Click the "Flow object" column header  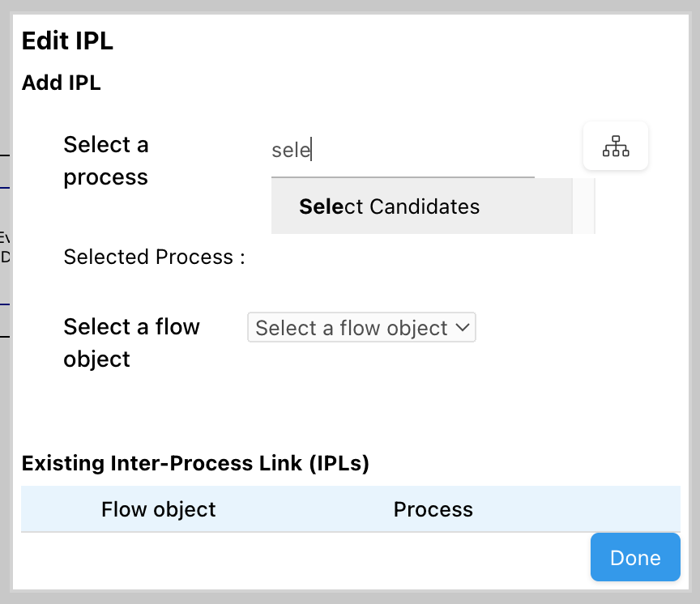click(x=158, y=509)
